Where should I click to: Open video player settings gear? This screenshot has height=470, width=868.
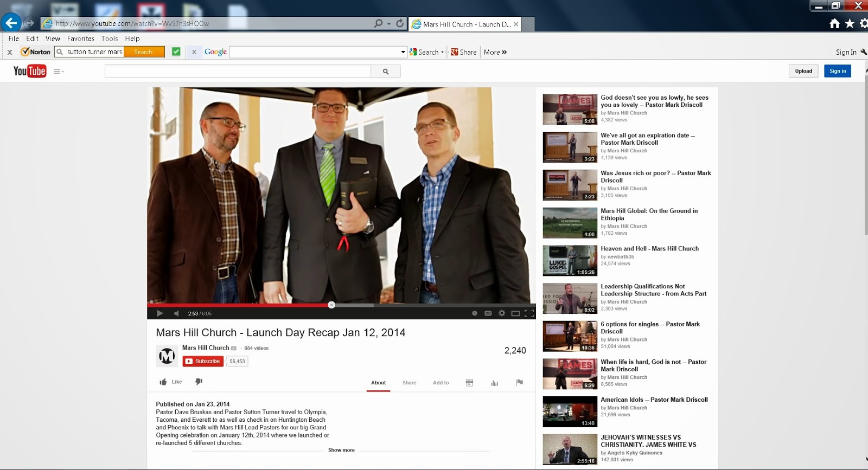[x=502, y=313]
